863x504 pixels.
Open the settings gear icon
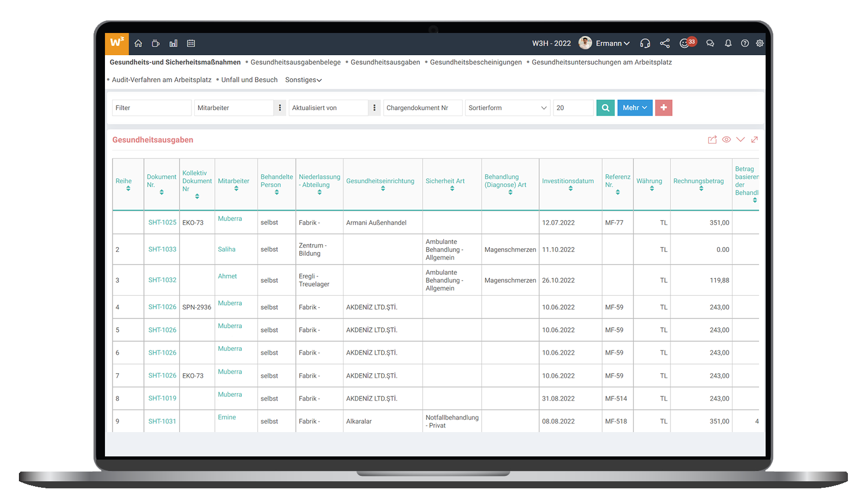(760, 43)
